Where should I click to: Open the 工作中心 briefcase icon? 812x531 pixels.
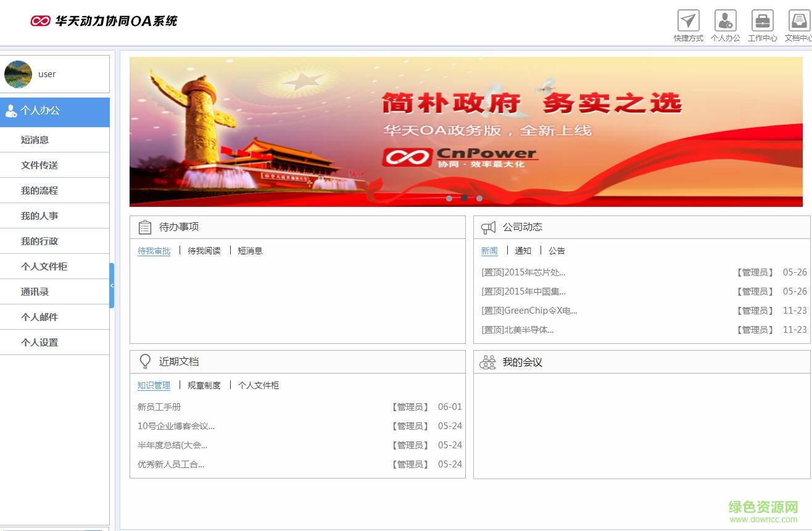(x=762, y=21)
